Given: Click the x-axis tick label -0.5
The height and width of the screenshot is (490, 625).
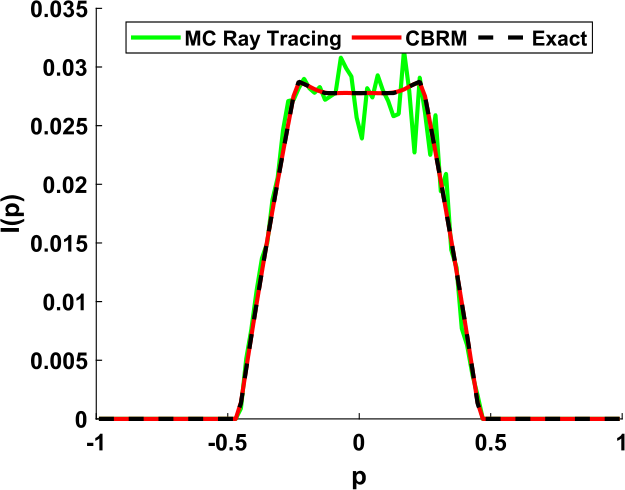Looking at the screenshot, I should [x=228, y=443].
